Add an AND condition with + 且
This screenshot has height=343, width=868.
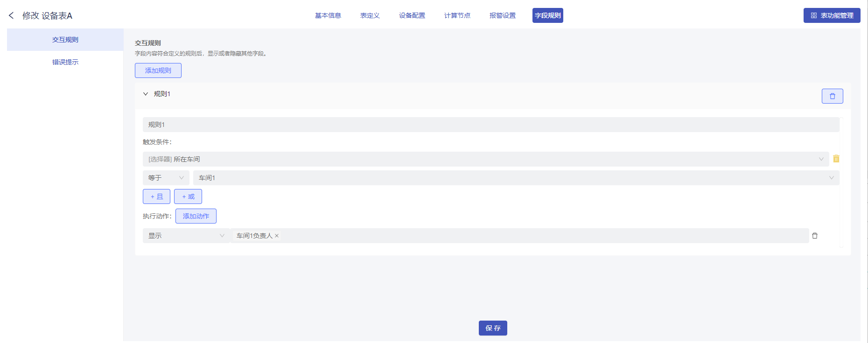click(x=156, y=196)
